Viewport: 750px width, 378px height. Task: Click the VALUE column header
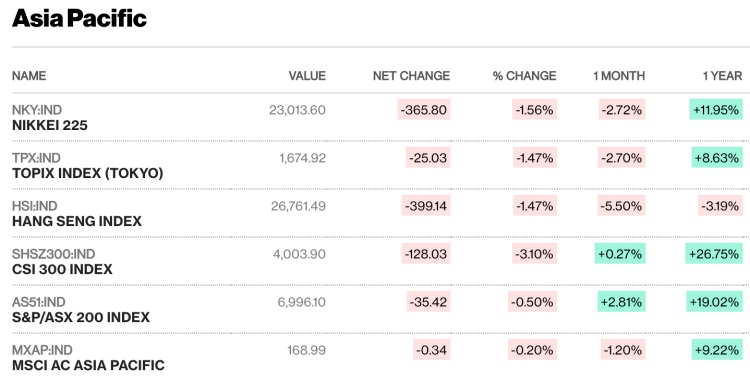[x=307, y=76]
